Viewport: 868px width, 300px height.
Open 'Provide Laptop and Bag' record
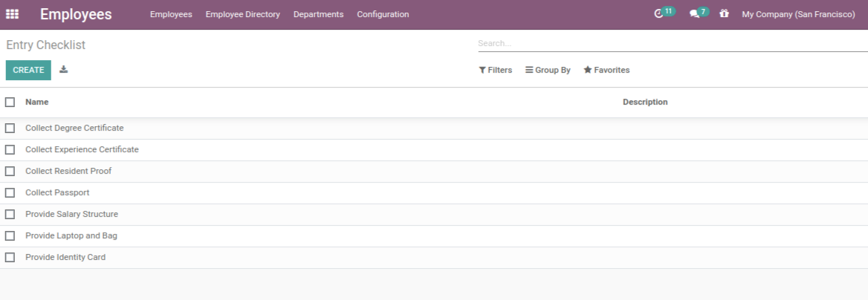71,236
